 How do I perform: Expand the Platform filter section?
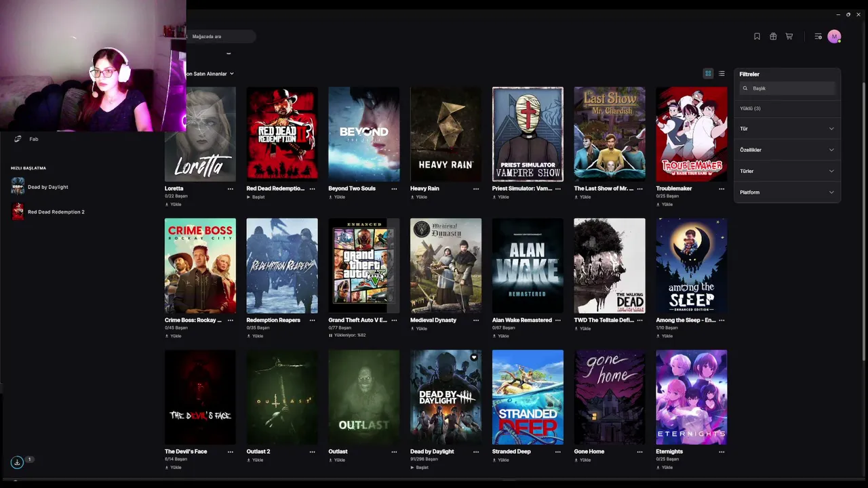point(787,192)
